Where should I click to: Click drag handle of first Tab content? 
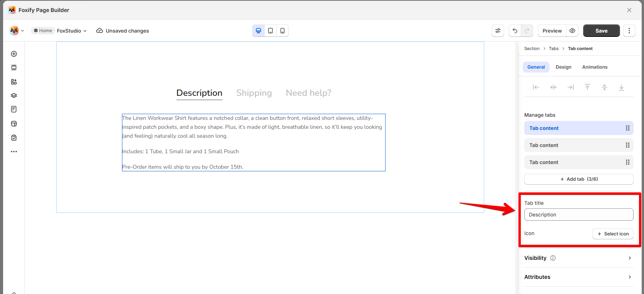pos(628,128)
